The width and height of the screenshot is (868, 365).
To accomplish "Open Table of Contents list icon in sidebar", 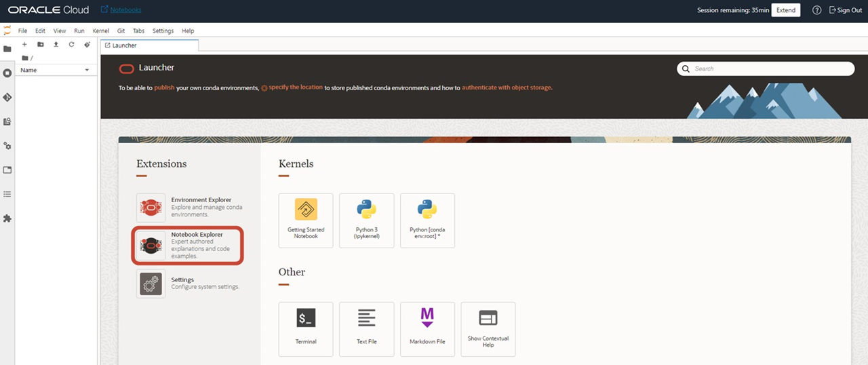I will click(x=7, y=194).
